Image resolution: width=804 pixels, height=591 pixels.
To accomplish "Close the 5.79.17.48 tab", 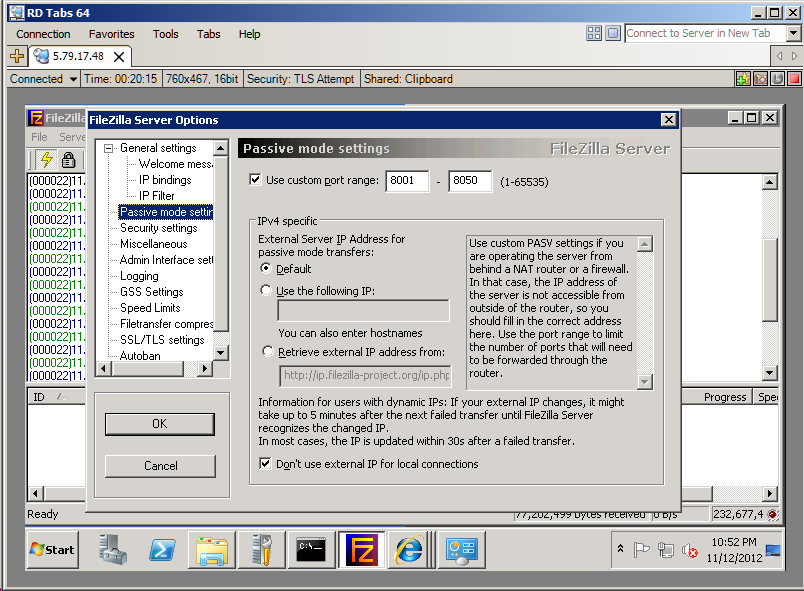I will [119, 56].
